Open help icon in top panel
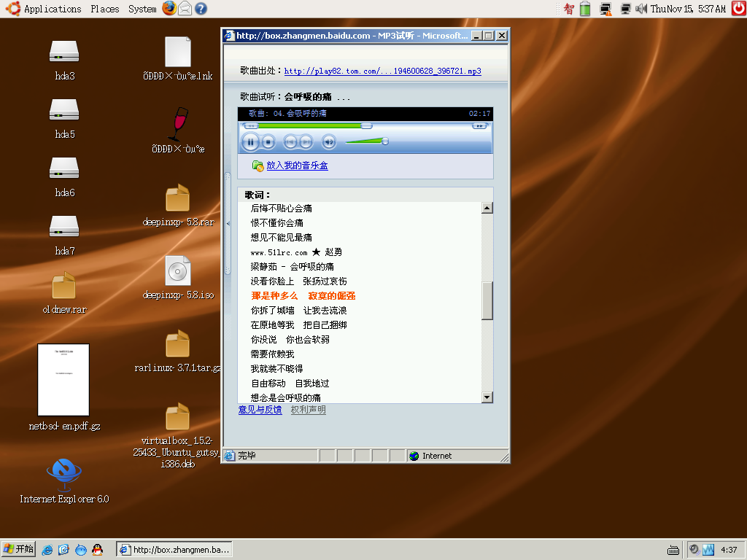Viewport: 747px width, 560px height. pyautogui.click(x=201, y=9)
